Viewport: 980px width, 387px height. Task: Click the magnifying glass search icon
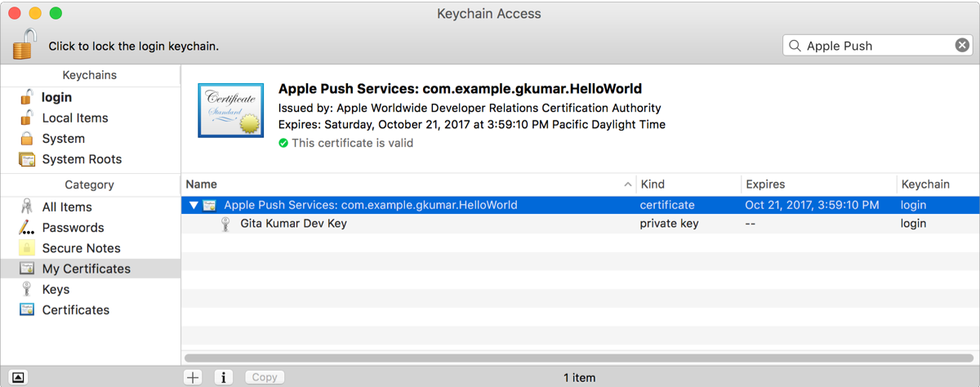[794, 46]
